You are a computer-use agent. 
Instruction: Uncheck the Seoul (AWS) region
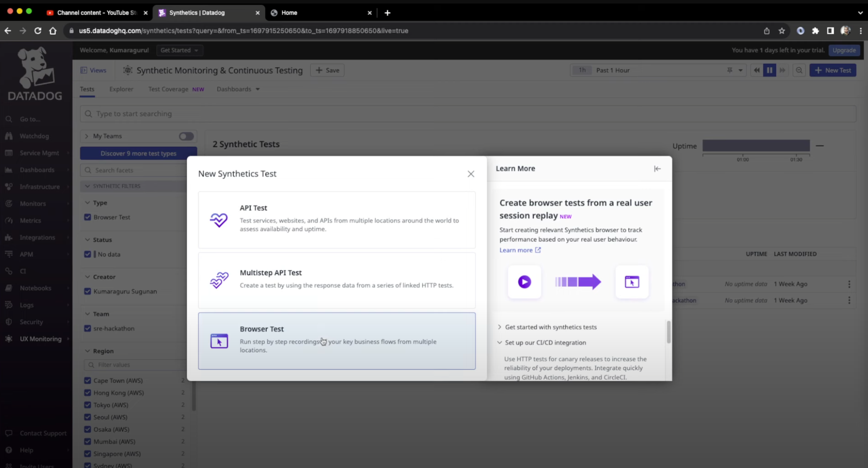[x=88, y=417]
